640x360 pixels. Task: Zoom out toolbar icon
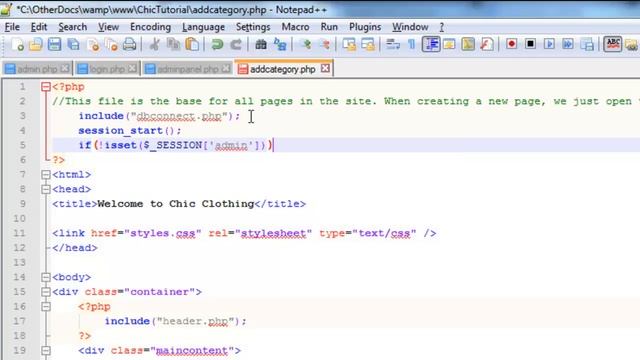click(324, 44)
